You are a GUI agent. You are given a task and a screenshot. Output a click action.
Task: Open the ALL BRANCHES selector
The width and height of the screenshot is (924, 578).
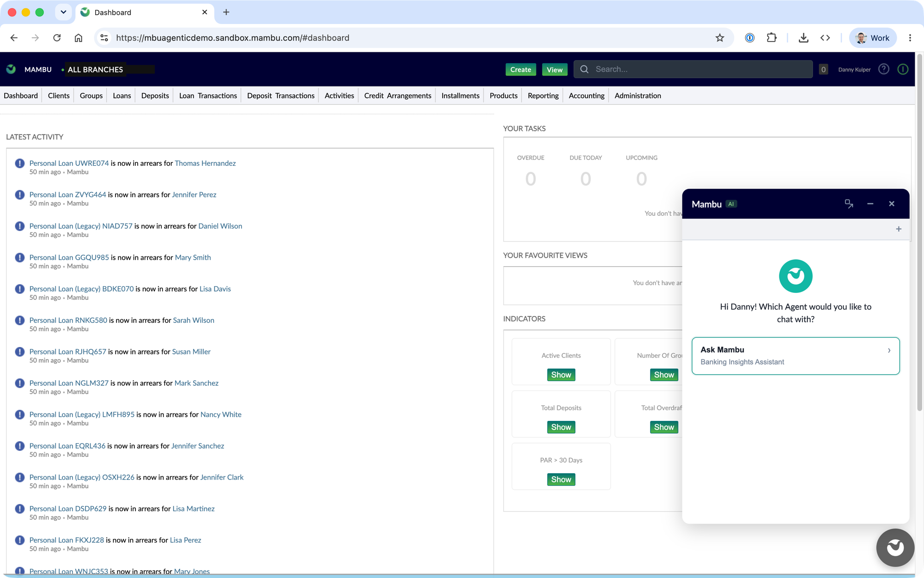[95, 69]
